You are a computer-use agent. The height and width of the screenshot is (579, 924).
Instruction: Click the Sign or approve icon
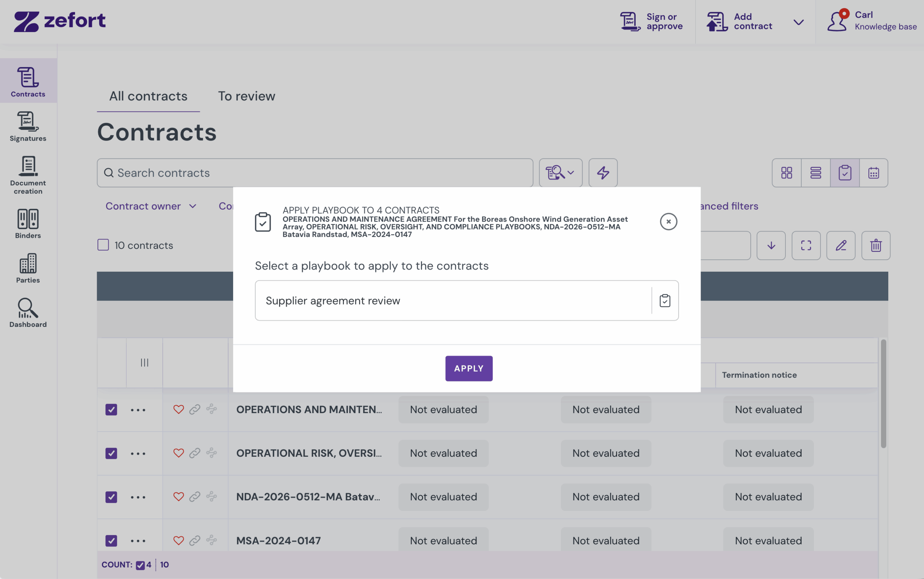tap(630, 21)
